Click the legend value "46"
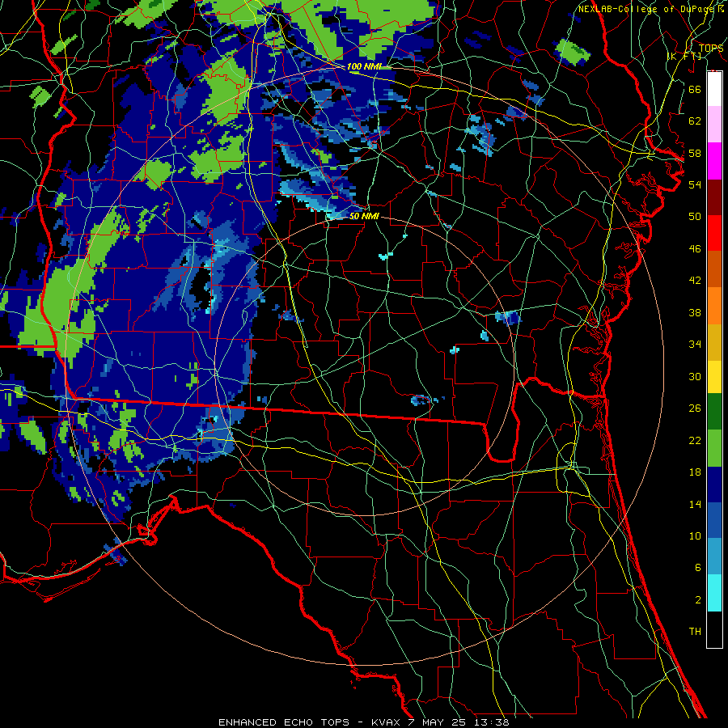Viewport: 728px width, 728px height. [x=695, y=249]
